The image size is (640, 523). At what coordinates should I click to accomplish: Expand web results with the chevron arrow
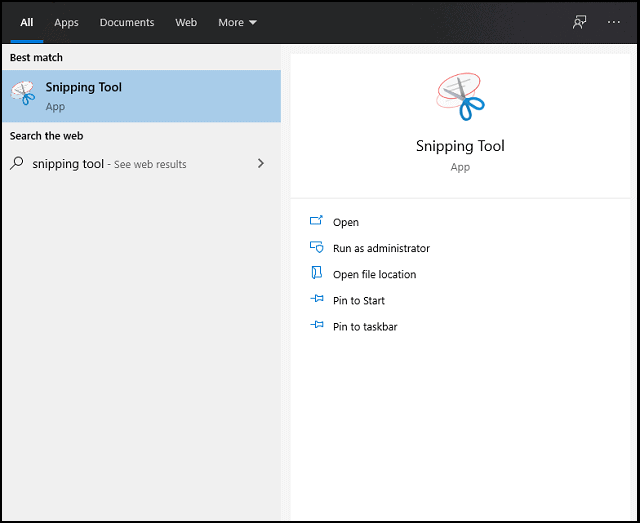(x=261, y=163)
